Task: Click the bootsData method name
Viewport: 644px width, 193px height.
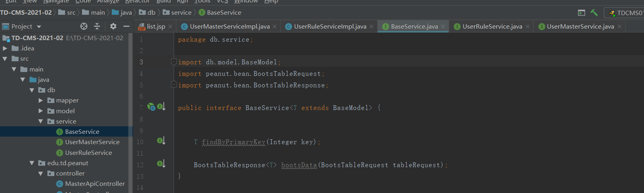Action: (x=299, y=165)
